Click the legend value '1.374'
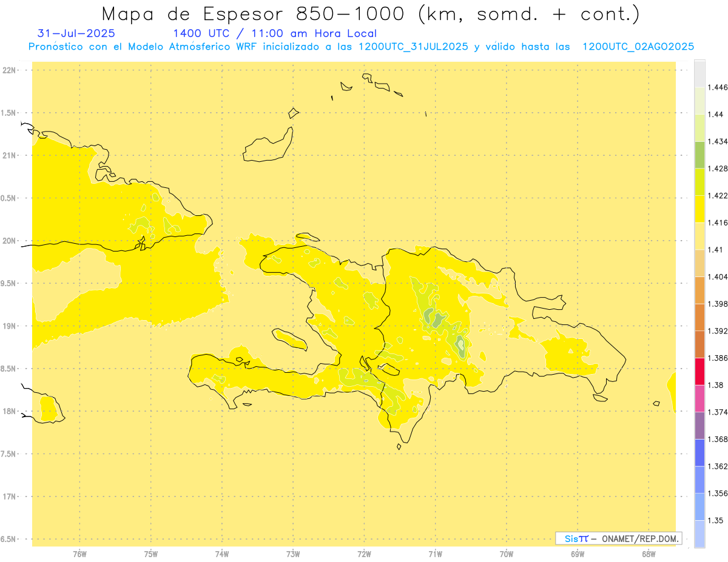 [x=718, y=412]
